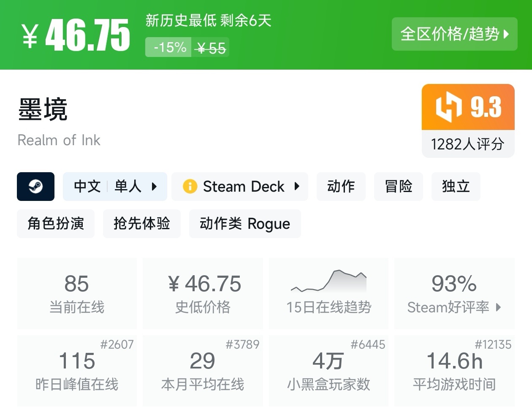Toggle the 冒险 tag filter
This screenshot has height=409, width=532.
pyautogui.click(x=398, y=186)
